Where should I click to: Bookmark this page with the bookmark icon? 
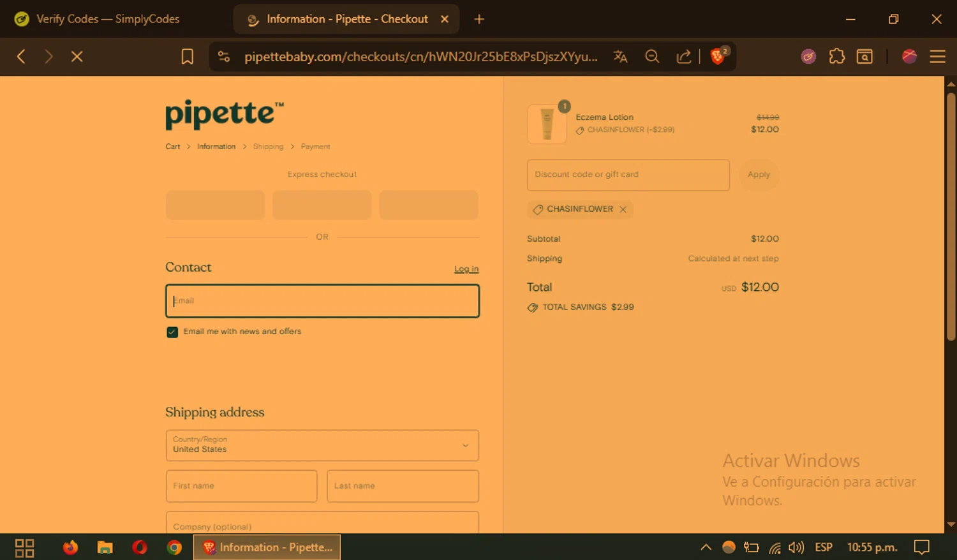[187, 57]
